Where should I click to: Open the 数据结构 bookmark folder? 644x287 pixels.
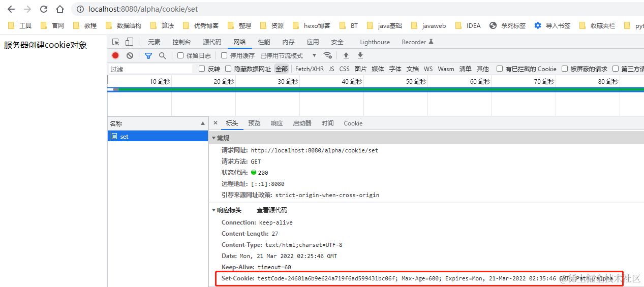(124, 25)
